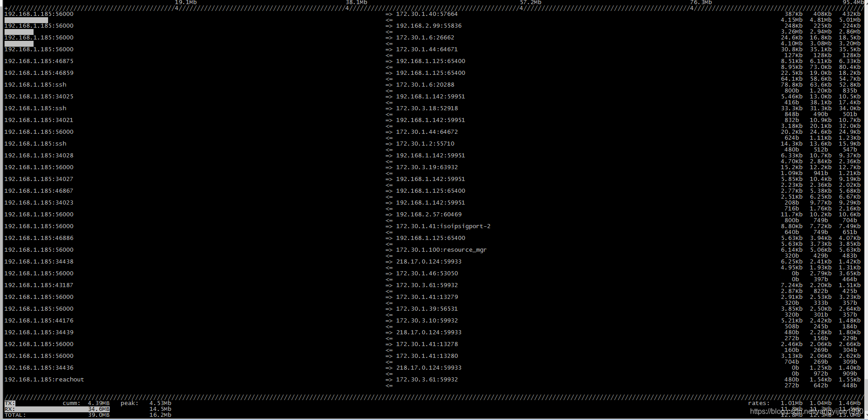Select remote host 172.30.1.100:resource_mgr

click(441, 249)
